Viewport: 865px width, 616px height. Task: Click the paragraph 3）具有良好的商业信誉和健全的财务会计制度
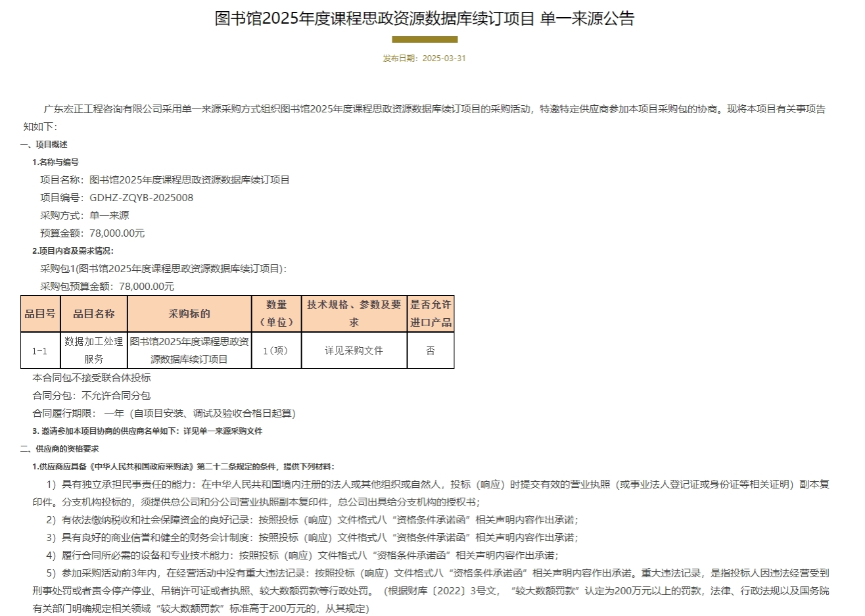pos(312,538)
